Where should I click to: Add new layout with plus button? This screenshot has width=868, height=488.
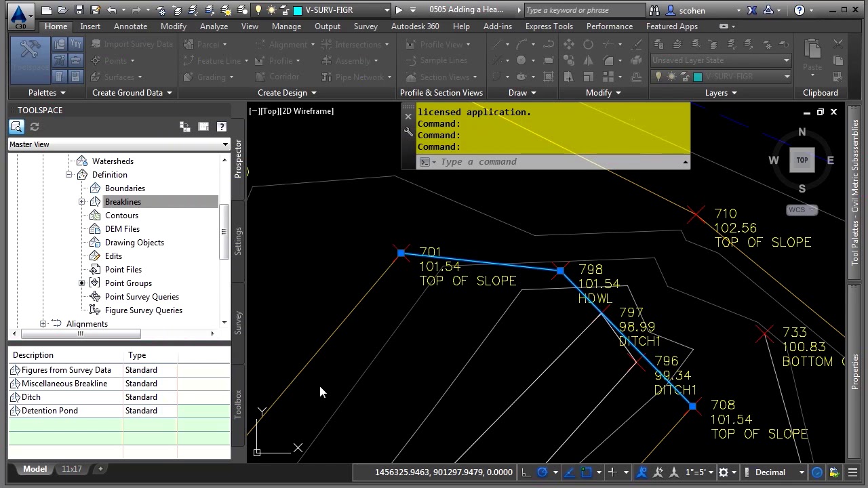(x=100, y=469)
